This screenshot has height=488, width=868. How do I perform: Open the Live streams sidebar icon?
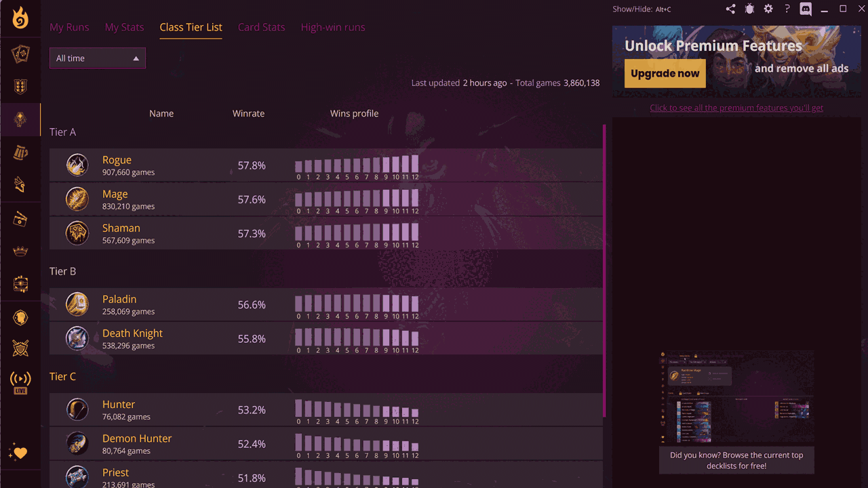tap(20, 382)
